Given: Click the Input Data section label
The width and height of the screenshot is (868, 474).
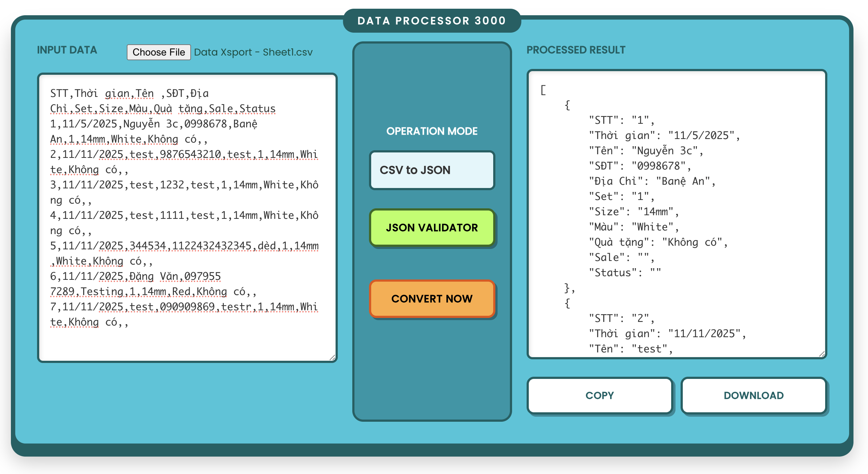Looking at the screenshot, I should (67, 50).
